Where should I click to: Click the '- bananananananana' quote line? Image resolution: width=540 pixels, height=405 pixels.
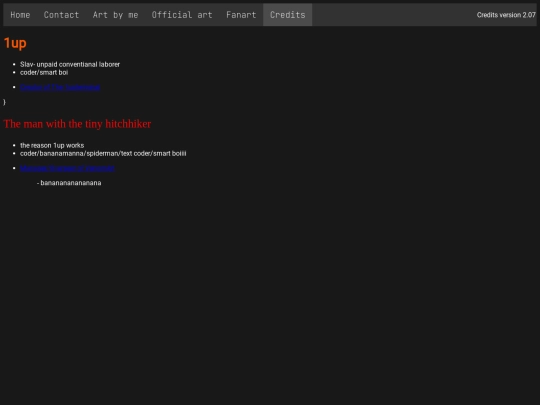point(69,183)
